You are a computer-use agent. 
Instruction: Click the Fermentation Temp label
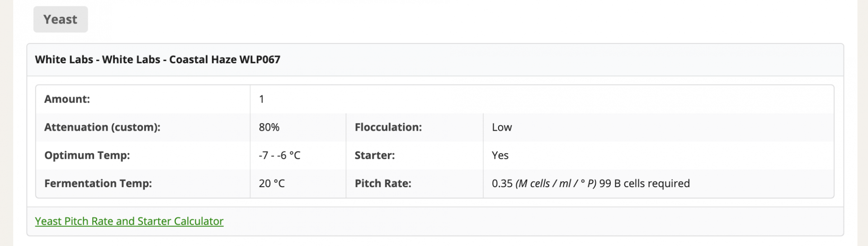[x=98, y=183]
